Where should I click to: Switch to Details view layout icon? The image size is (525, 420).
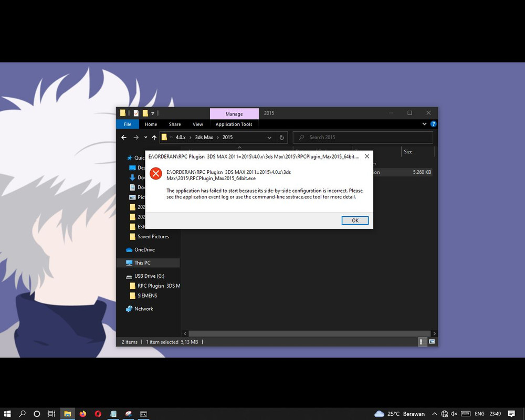(x=423, y=342)
